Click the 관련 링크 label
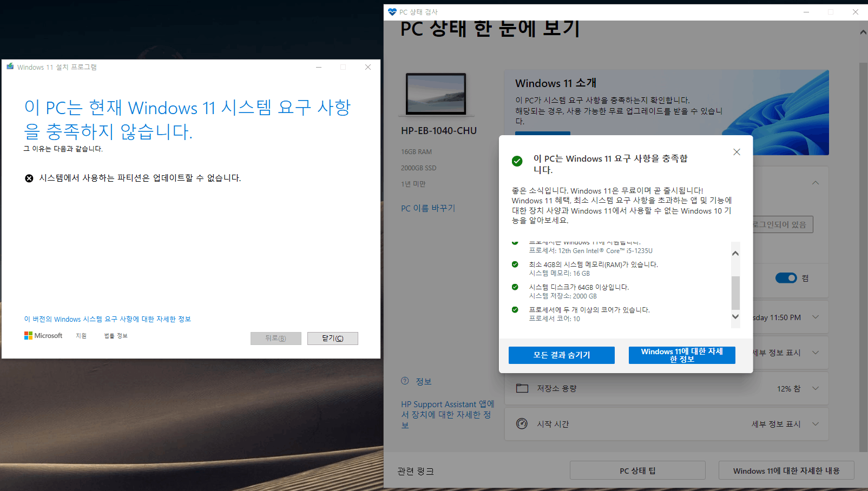Screen dimensions: 868x491 (416, 472)
